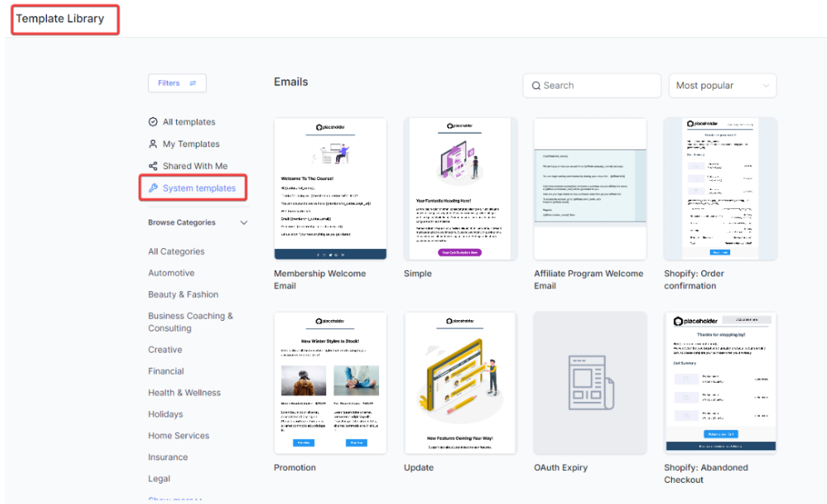Select the Promotion email template thumbnail
Image resolution: width=827 pixels, height=504 pixels.
tap(330, 383)
